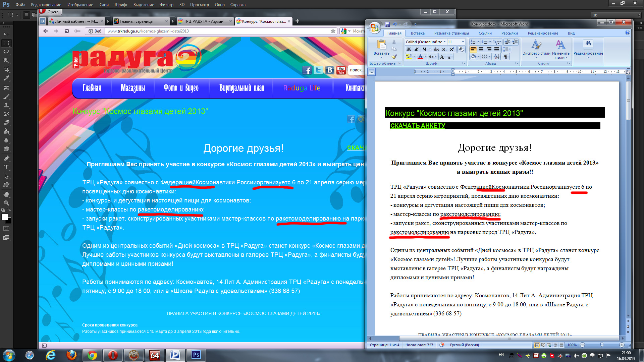Select the Lasso tool in Photoshop
The image size is (644, 362).
6,52
